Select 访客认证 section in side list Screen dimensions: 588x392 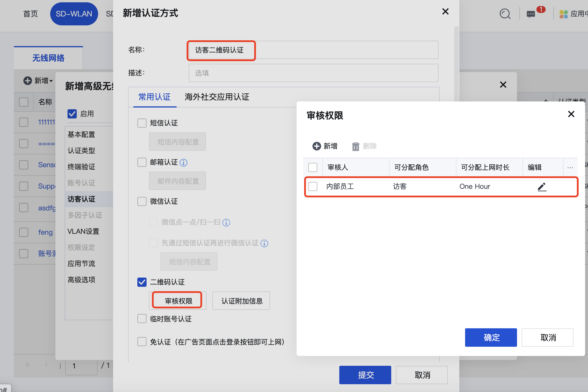[89, 199]
